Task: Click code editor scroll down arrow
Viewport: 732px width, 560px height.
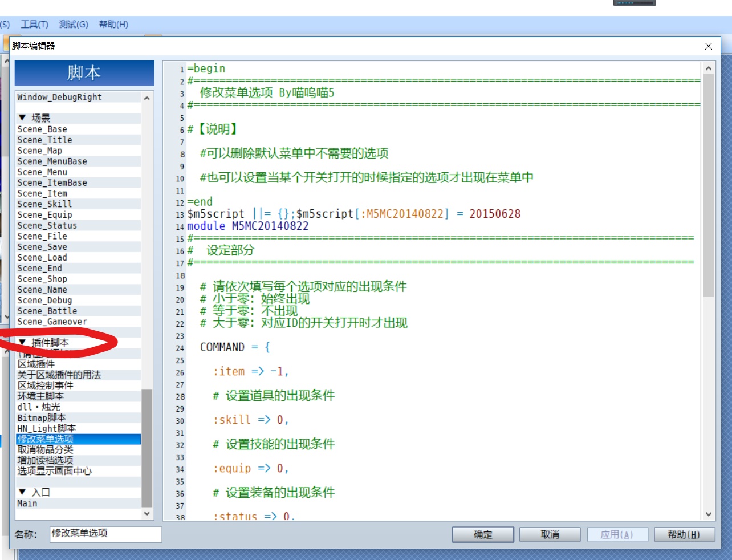Action: pyautogui.click(x=709, y=514)
